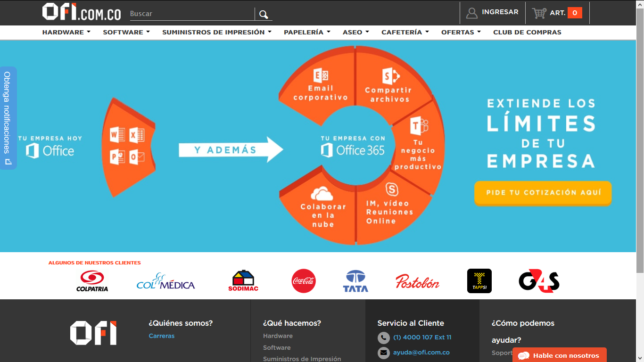Open the Hable con nosotros chat button
Screen dimensions: 644x362
point(560,355)
